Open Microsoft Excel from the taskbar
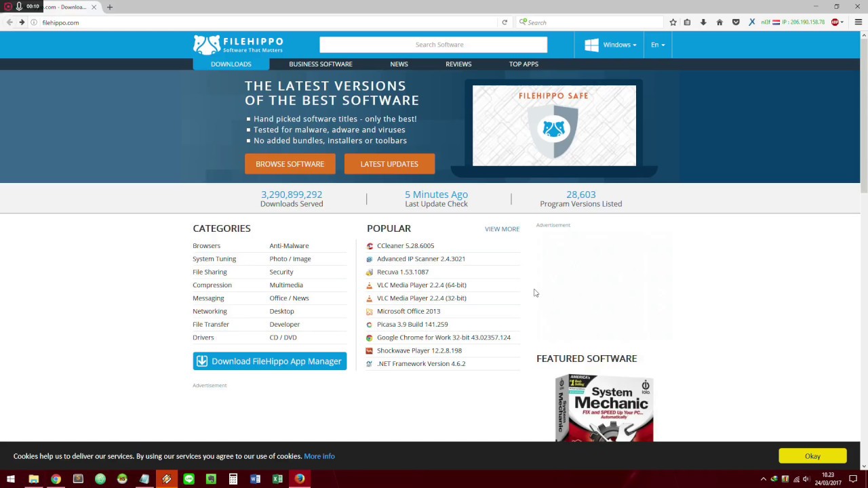868x488 pixels. (x=277, y=479)
